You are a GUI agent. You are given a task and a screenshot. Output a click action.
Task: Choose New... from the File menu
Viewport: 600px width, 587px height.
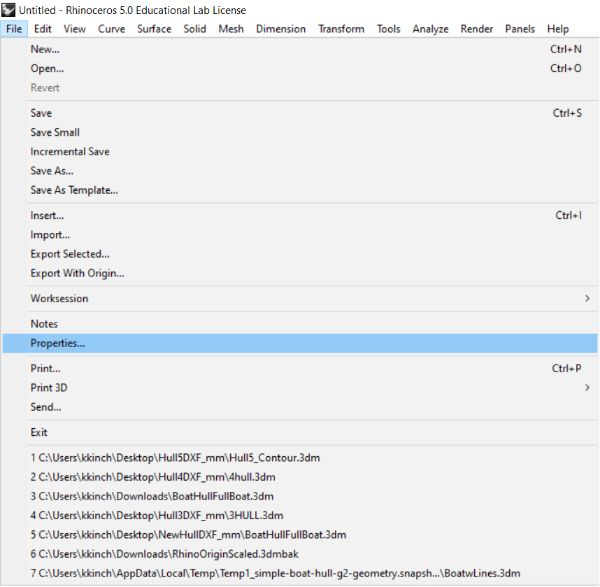pos(300,49)
